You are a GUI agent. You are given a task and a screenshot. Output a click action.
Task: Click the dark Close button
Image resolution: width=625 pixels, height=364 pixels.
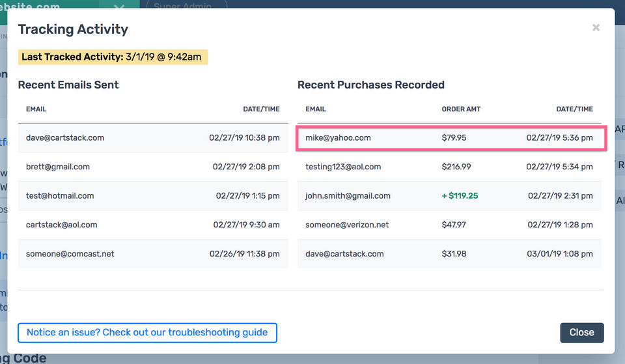pyautogui.click(x=581, y=332)
